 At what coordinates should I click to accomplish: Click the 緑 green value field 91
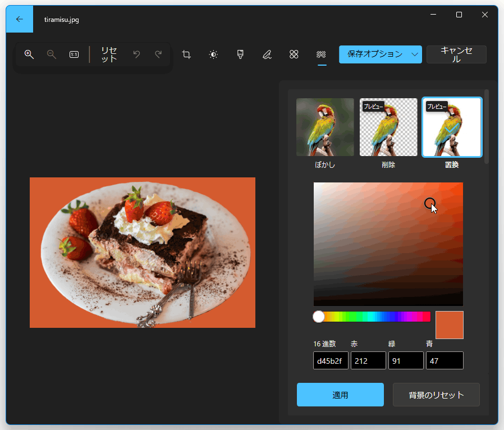(x=406, y=360)
